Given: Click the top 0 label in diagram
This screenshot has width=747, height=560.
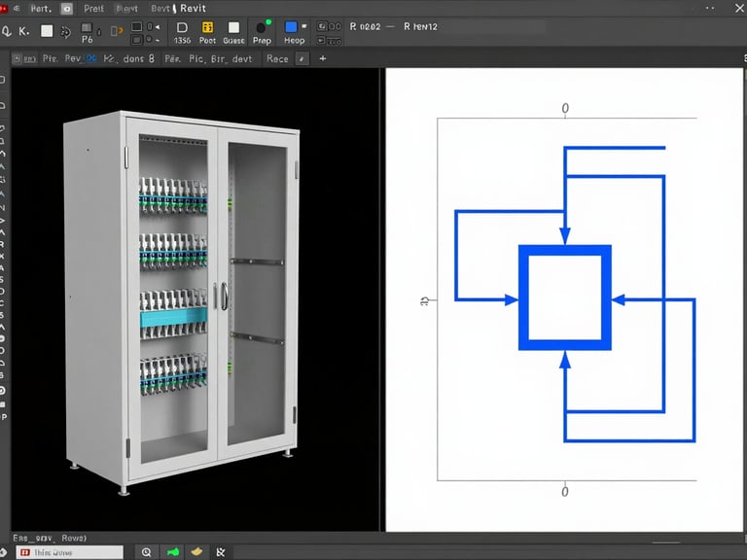Looking at the screenshot, I should pyautogui.click(x=565, y=108).
